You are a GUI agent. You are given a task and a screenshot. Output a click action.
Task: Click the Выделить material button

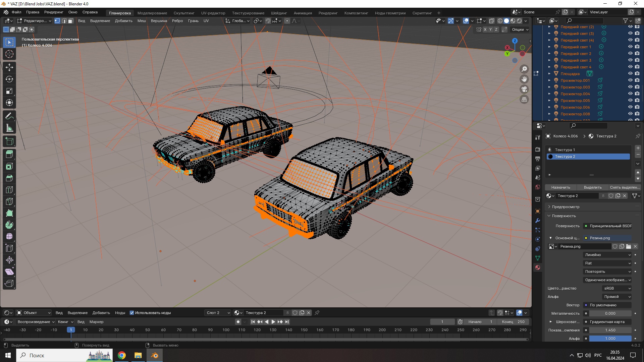(592, 187)
